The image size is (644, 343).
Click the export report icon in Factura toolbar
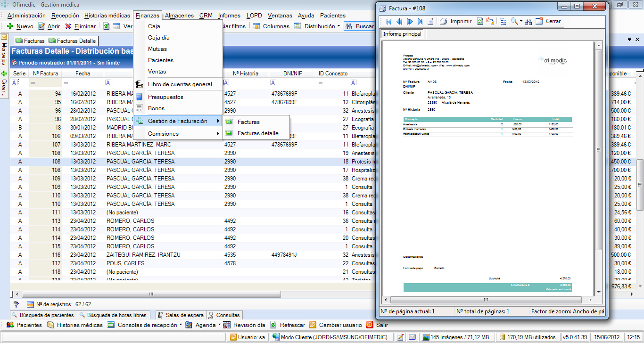[490, 21]
